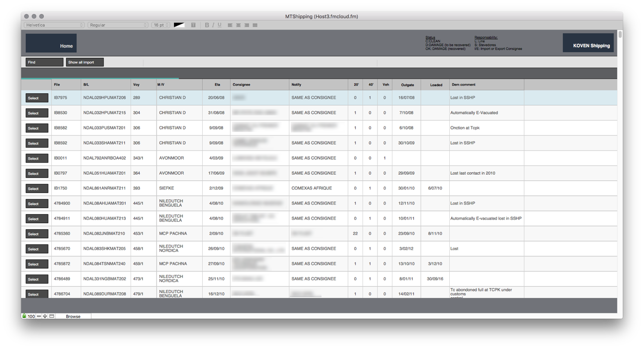
Task: Open the 16 pt font size dropdown
Action: point(160,25)
